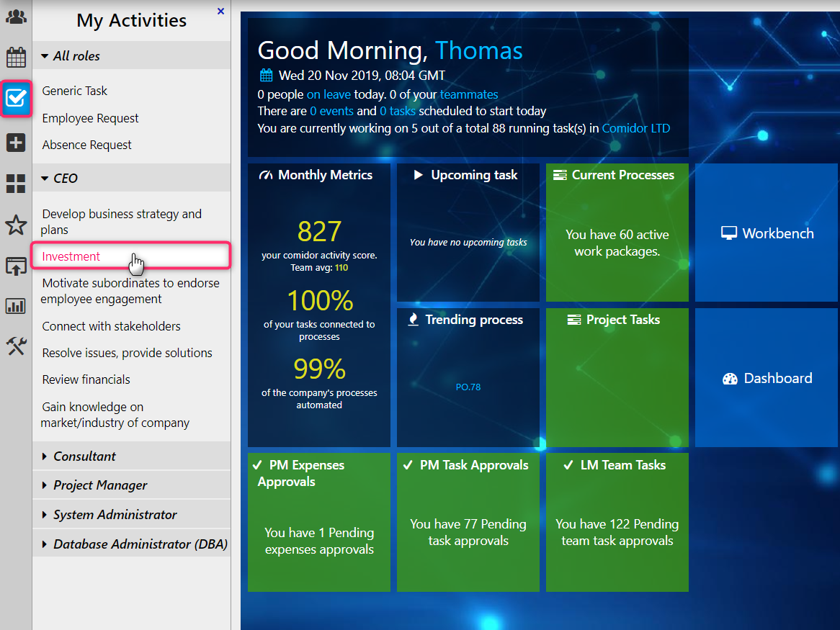The width and height of the screenshot is (840, 630).
Task: Collapse the All roles section
Action: coord(69,55)
